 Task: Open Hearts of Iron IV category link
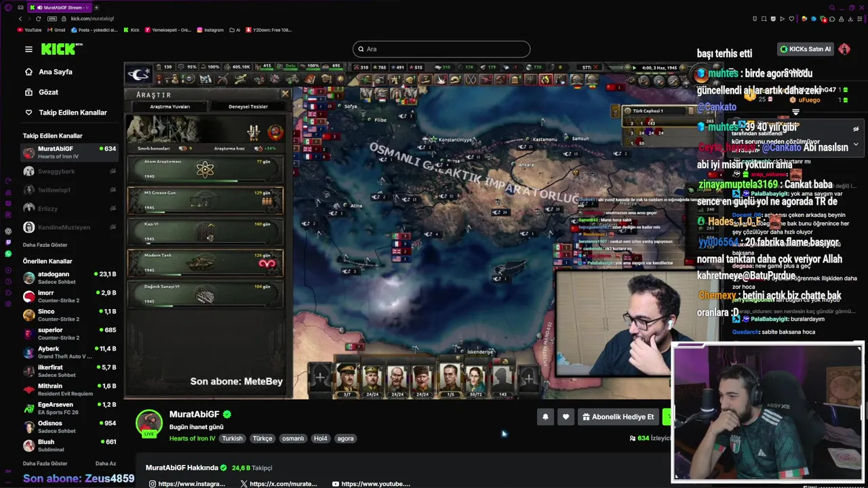192,439
